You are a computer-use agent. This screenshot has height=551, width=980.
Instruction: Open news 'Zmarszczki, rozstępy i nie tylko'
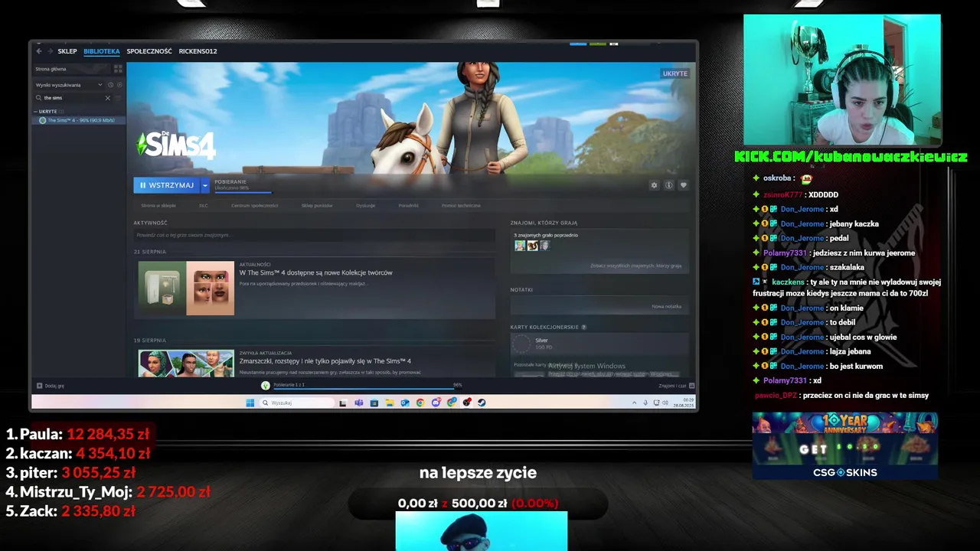pyautogui.click(x=325, y=361)
